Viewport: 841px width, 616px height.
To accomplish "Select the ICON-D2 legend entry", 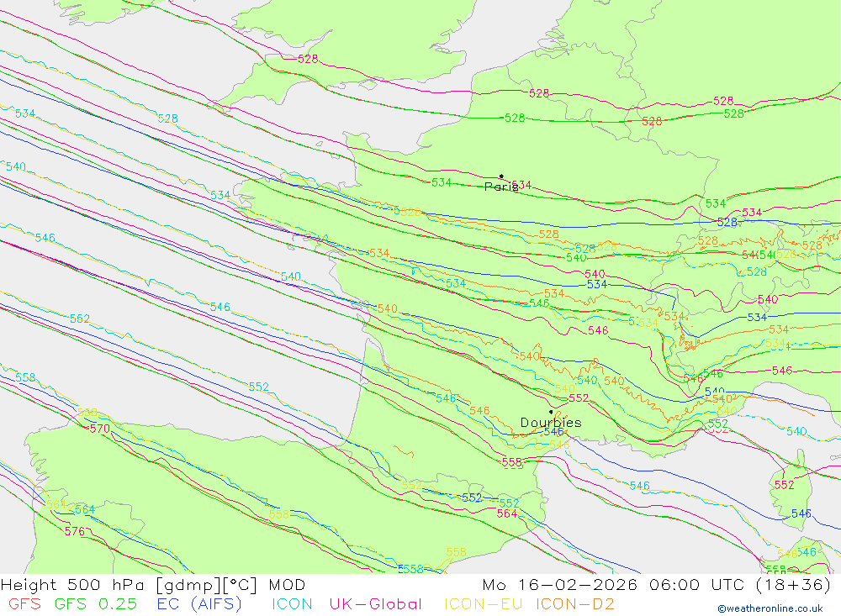I will (575, 604).
